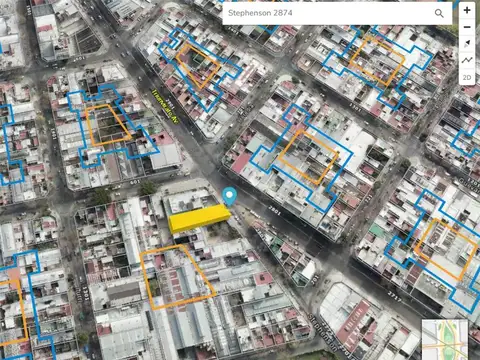Select the orange parcel at right edge block
Viewport: 480px width, 360px height.
tap(446, 249)
